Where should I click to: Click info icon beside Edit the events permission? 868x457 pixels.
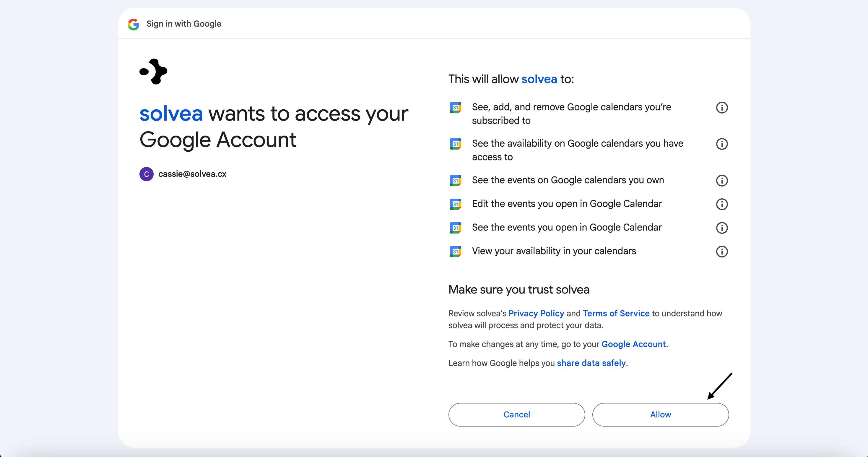click(x=721, y=204)
